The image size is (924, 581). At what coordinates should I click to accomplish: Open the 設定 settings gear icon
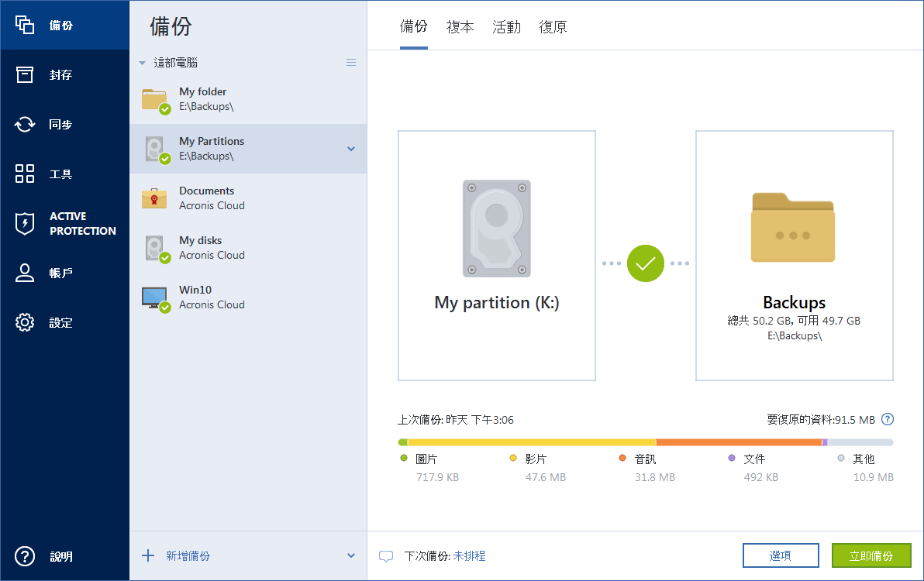24,322
